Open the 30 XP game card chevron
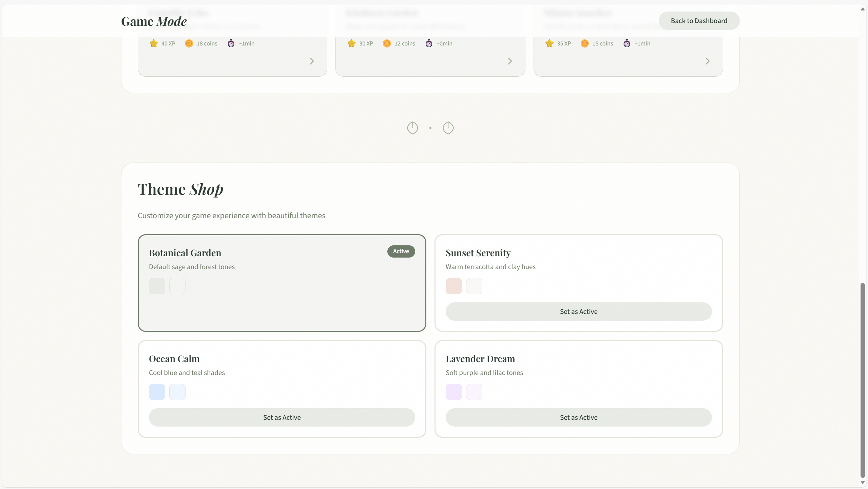The width and height of the screenshot is (868, 489). (509, 61)
